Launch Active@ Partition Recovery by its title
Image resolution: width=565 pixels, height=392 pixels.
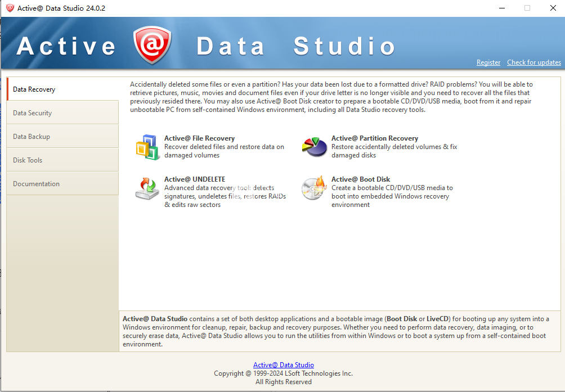[375, 138]
